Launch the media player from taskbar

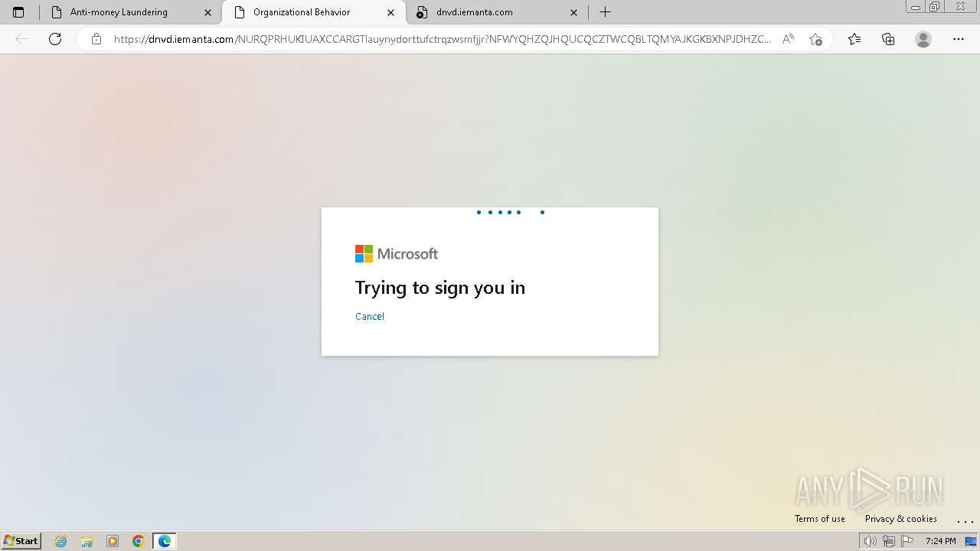tap(113, 541)
